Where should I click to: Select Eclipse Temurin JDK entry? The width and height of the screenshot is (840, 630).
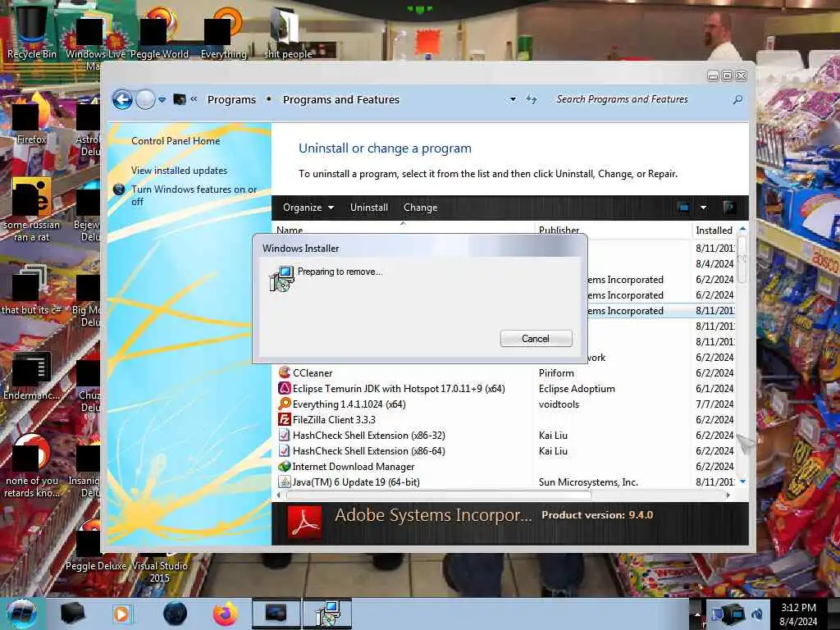pos(506,388)
